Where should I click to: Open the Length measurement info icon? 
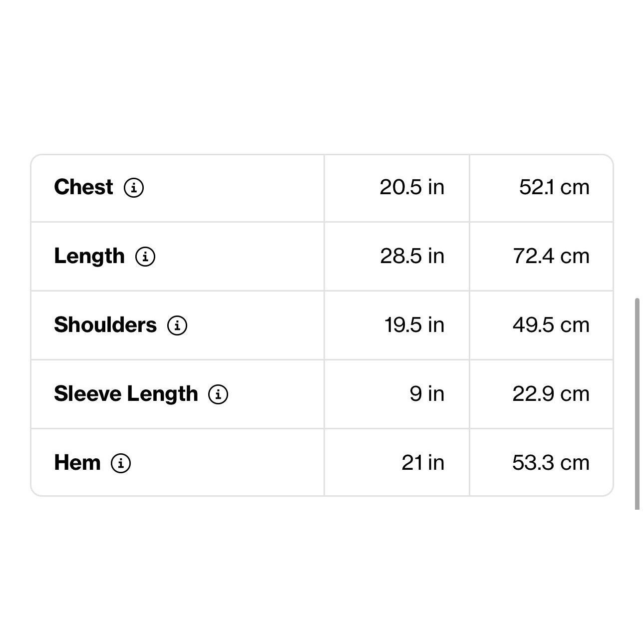pyautogui.click(x=145, y=257)
